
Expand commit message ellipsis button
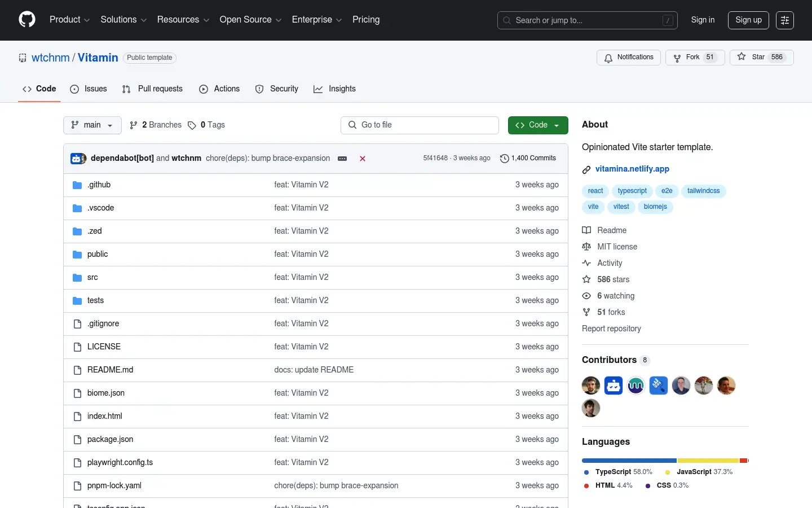click(x=342, y=159)
